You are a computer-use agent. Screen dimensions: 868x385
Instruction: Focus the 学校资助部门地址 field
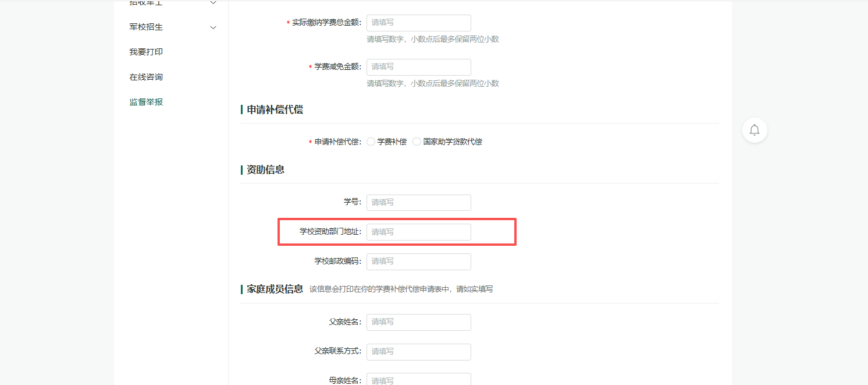click(418, 232)
